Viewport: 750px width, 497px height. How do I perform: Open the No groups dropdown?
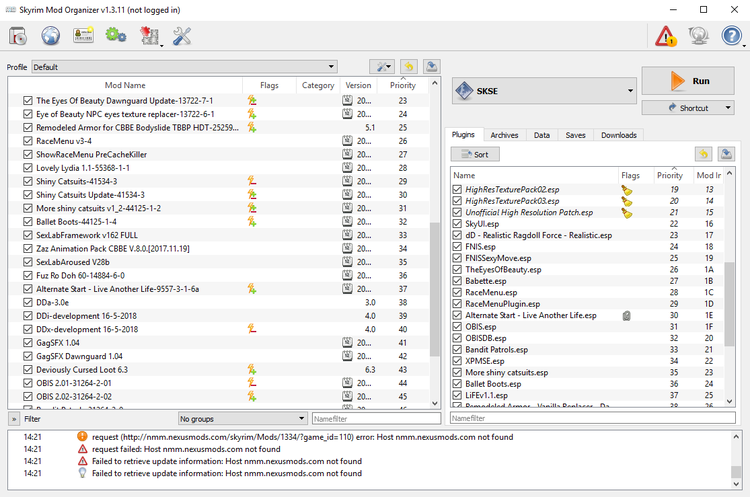[x=243, y=419]
